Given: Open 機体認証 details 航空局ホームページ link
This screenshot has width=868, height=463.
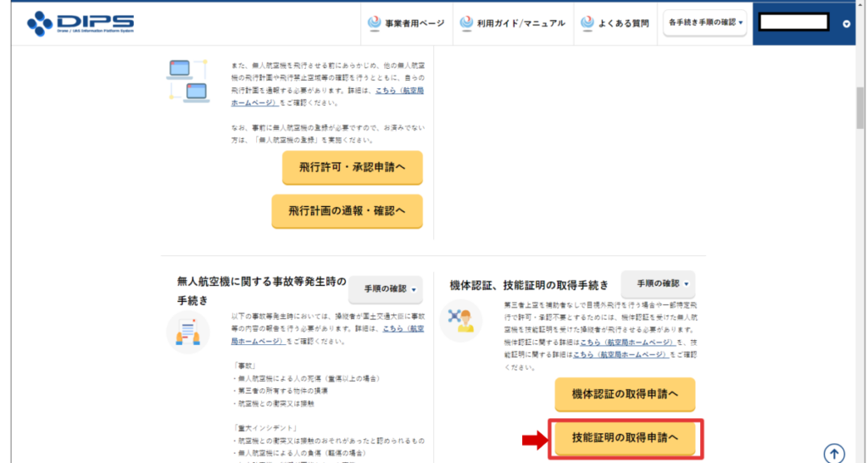Looking at the screenshot, I should click(627, 343).
